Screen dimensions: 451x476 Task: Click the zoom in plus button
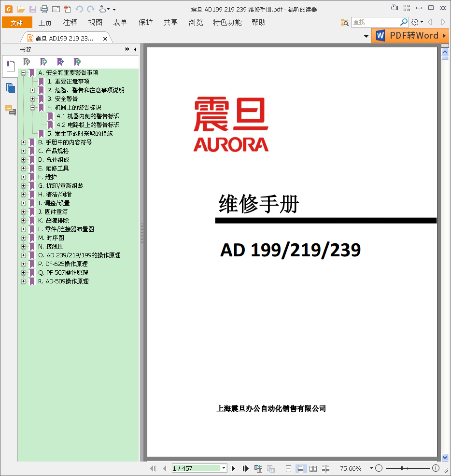tap(436, 468)
